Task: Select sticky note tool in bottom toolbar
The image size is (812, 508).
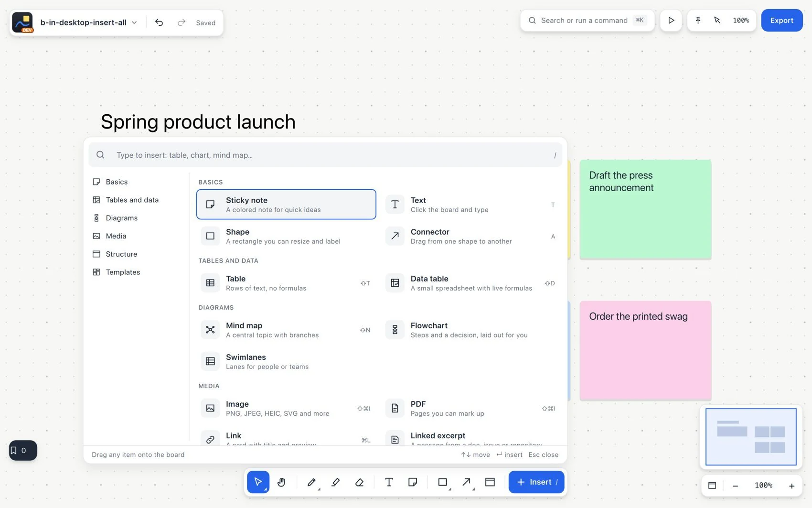Action: 413,482
